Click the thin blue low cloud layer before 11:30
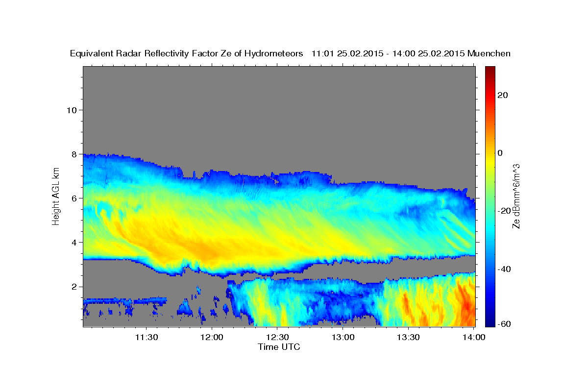 coord(125,300)
